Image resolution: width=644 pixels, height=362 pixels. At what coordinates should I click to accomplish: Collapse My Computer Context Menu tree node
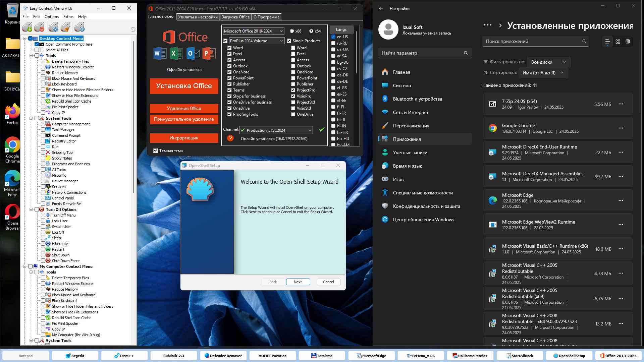point(25,266)
